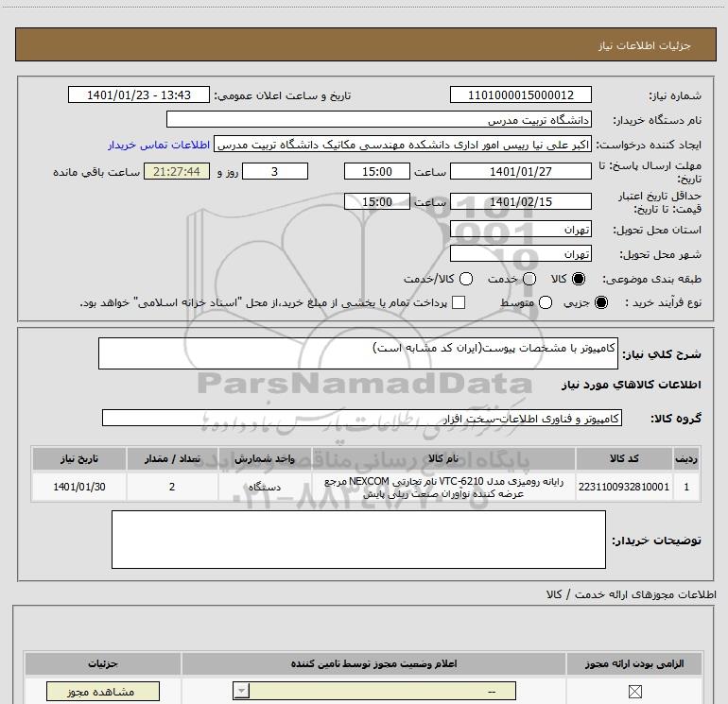Click the NEXCOM VTC-6210 product name cell

[443, 487]
